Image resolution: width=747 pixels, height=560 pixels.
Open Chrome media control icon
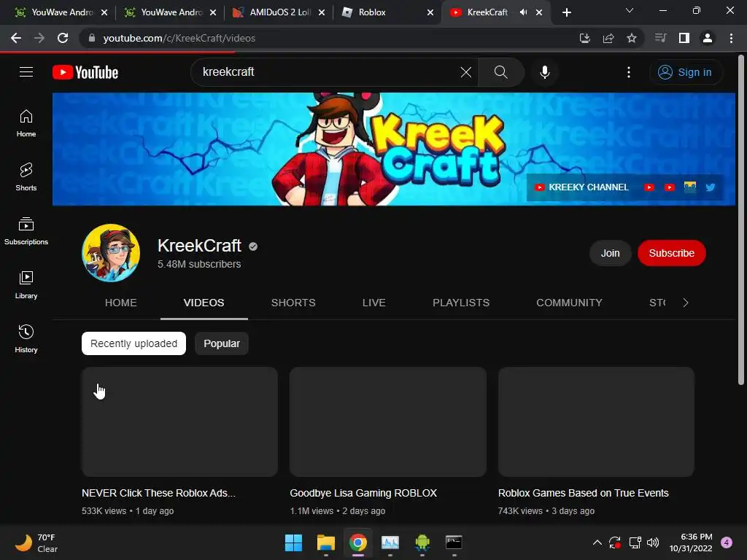660,38
